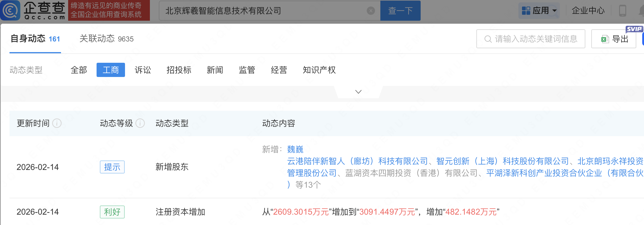This screenshot has width=644, height=225.
Task: Select the 全部 filter option
Action: (79, 70)
